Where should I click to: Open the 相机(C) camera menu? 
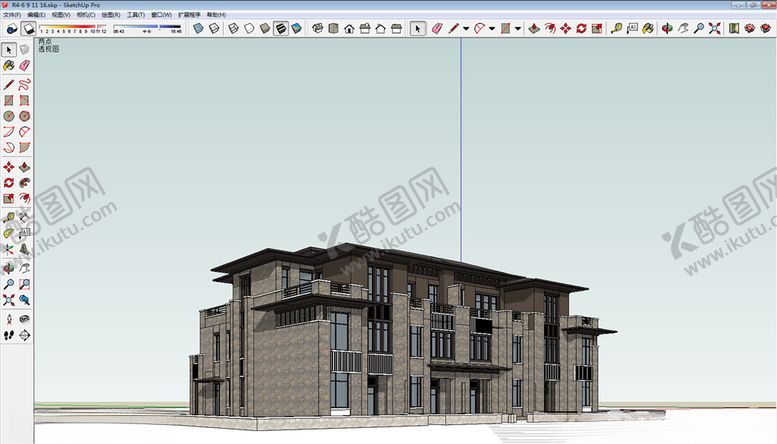tap(86, 15)
